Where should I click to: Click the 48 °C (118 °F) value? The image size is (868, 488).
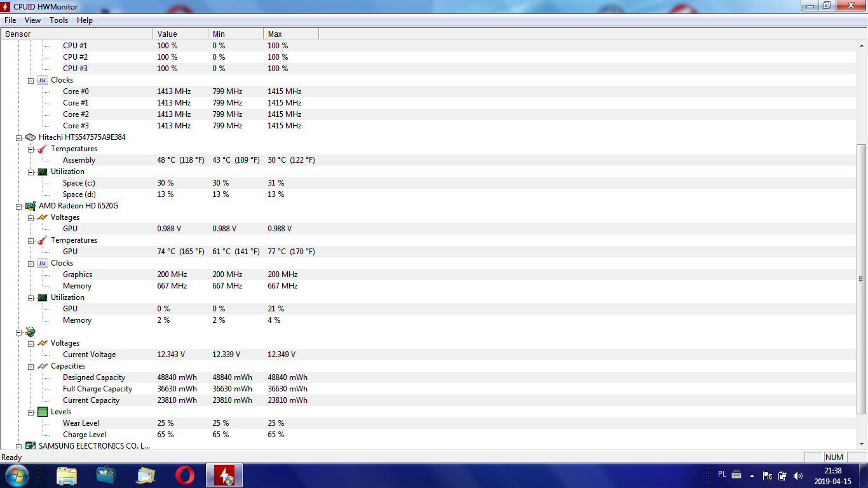(181, 160)
